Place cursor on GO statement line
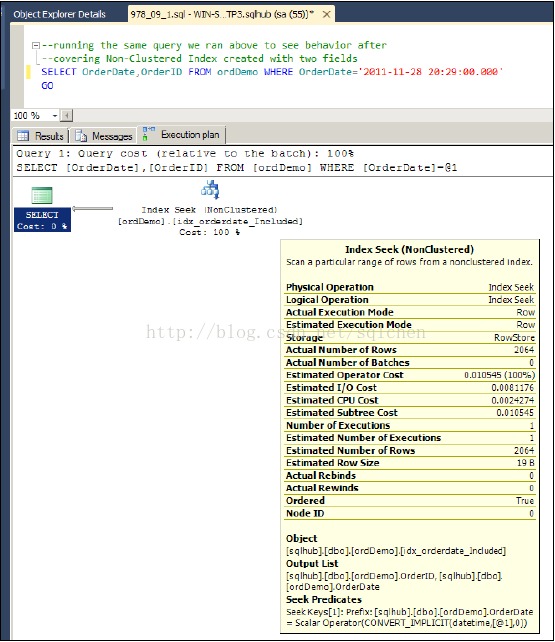This screenshot has width=555, height=642. pos(47,86)
